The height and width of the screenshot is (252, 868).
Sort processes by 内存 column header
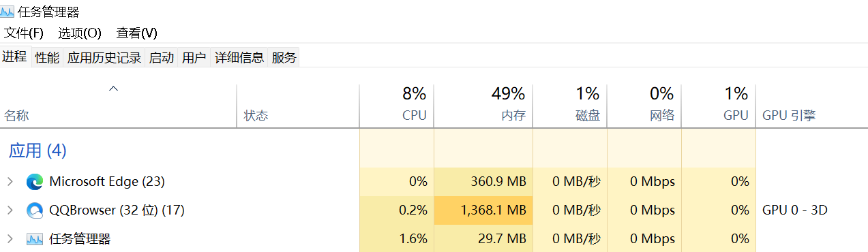483,106
